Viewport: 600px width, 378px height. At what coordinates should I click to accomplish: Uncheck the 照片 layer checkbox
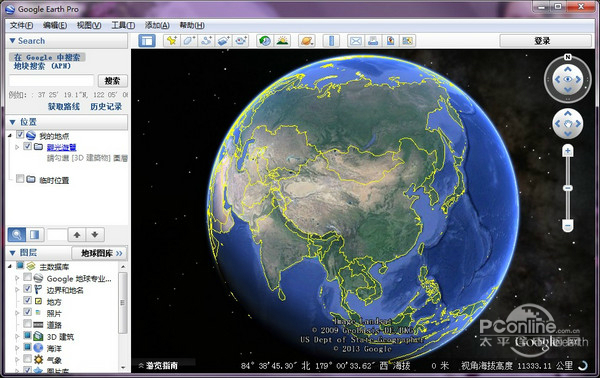pyautogui.click(x=27, y=312)
